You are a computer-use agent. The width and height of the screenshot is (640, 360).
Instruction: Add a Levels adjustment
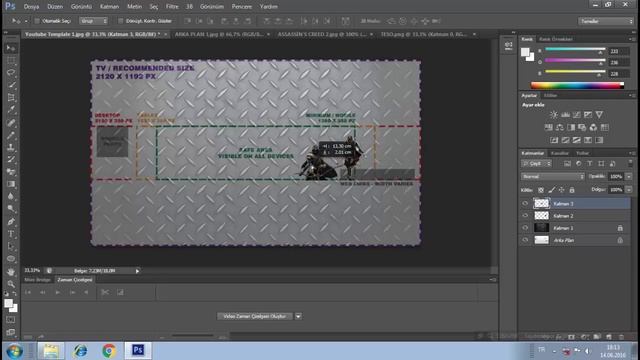565,115
